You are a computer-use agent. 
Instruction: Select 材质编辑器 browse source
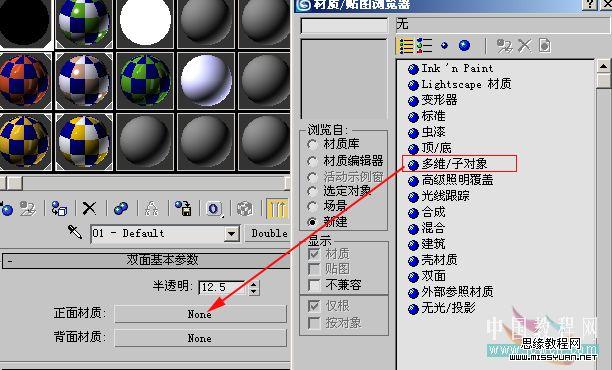345,160
